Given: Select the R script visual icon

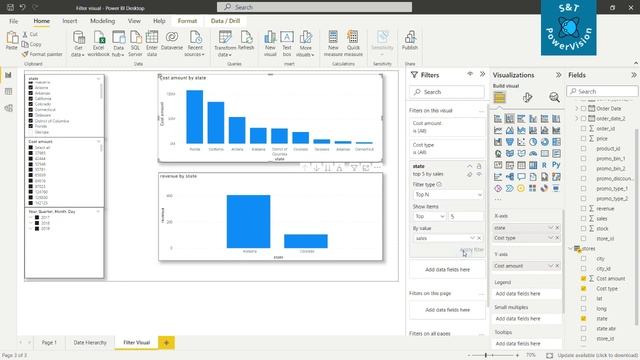Looking at the screenshot, I should pyautogui.click(x=544, y=165).
